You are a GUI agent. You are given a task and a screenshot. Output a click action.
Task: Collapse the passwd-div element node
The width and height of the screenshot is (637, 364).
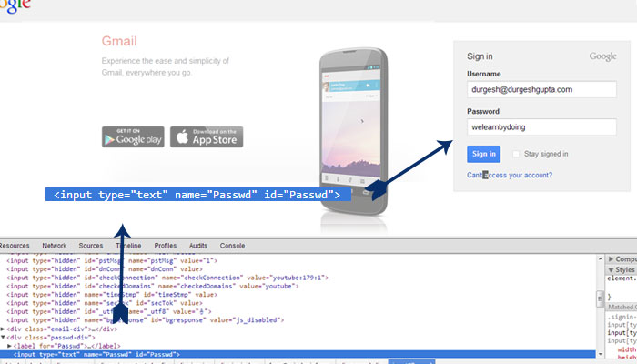coord(4,338)
